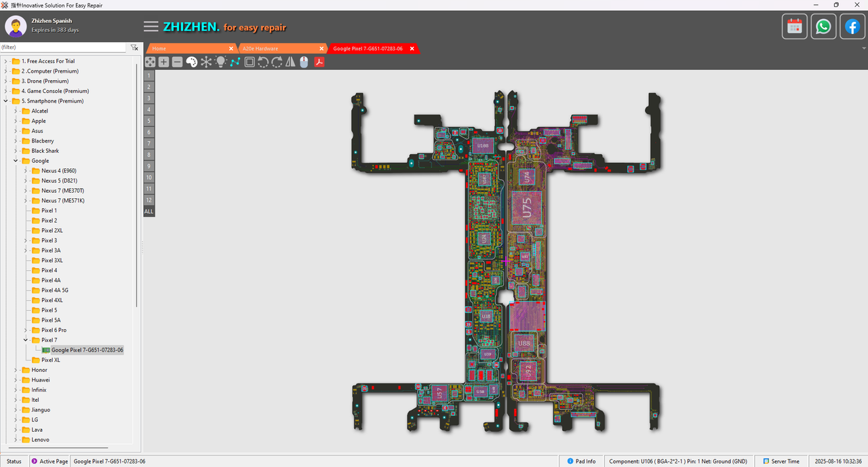This screenshot has width=868, height=467.
Task: Show ALL layers button
Action: pos(149,212)
